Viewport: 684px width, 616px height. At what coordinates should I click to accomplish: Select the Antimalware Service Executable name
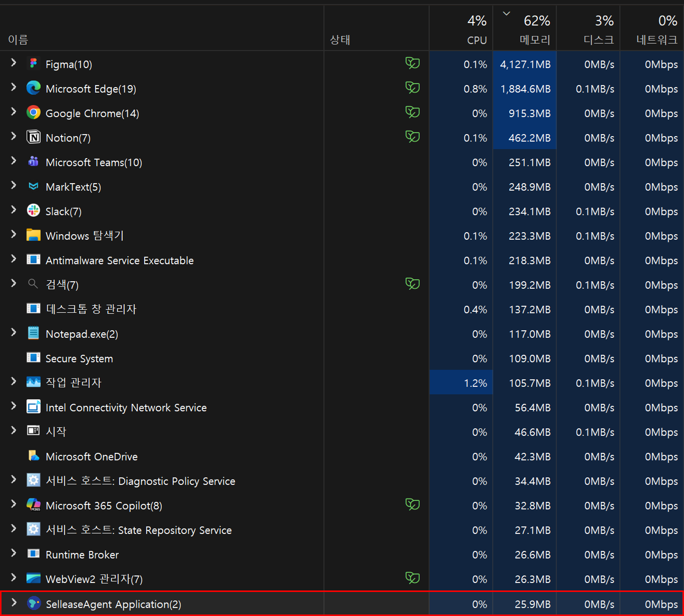[120, 260]
